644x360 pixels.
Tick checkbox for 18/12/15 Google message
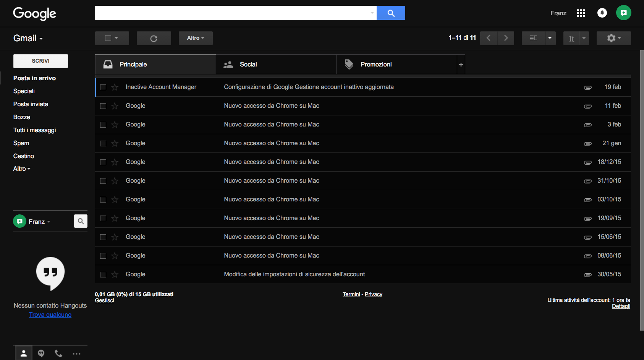tap(103, 162)
